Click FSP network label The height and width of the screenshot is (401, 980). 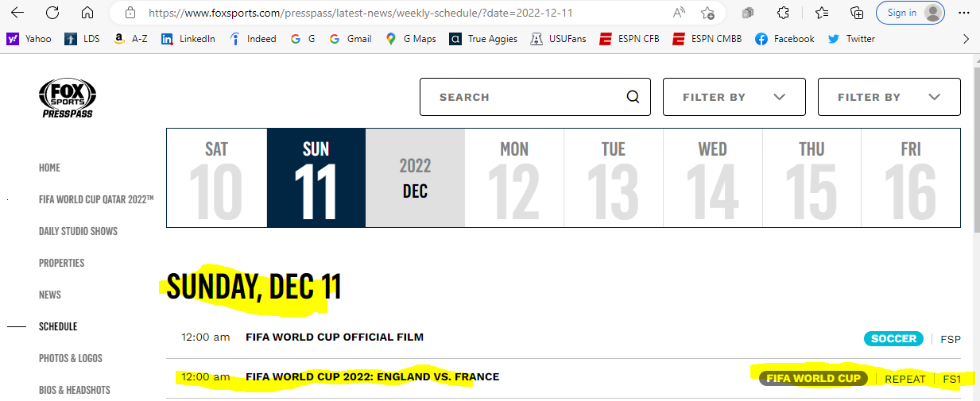951,339
